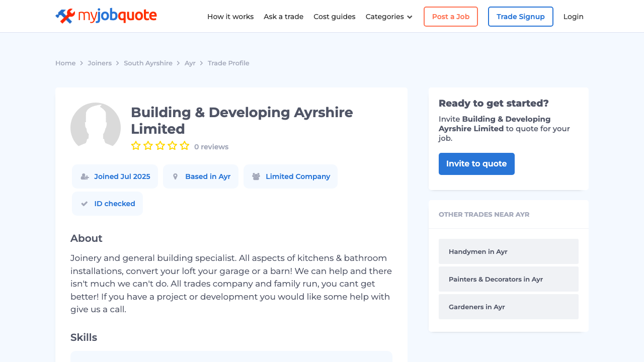Open the Trade Signup page
The image size is (644, 362).
click(x=520, y=17)
